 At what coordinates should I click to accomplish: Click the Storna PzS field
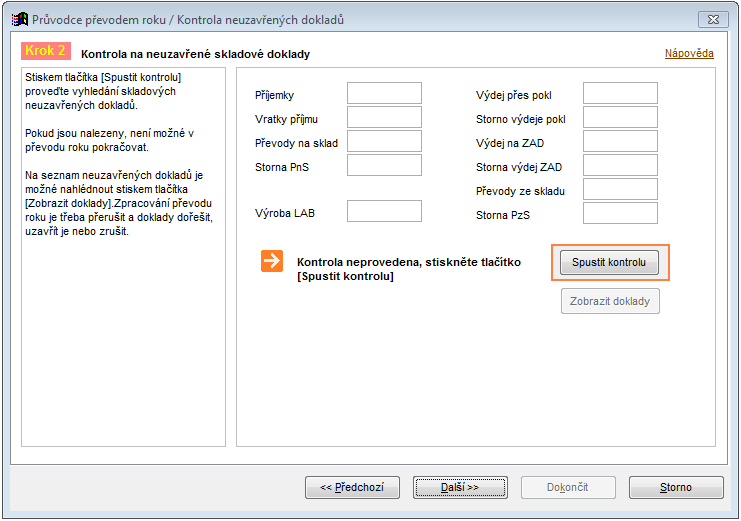(620, 213)
